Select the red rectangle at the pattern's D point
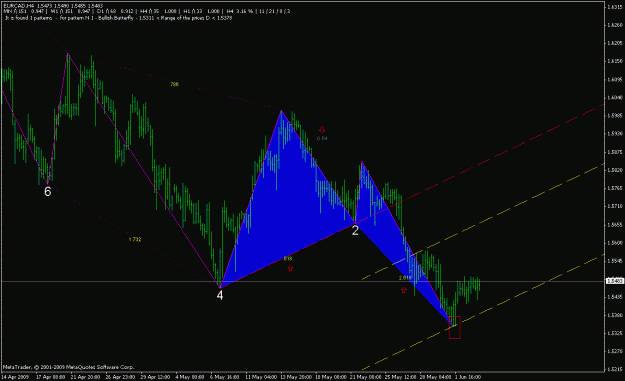The image size is (625, 381). tap(455, 328)
